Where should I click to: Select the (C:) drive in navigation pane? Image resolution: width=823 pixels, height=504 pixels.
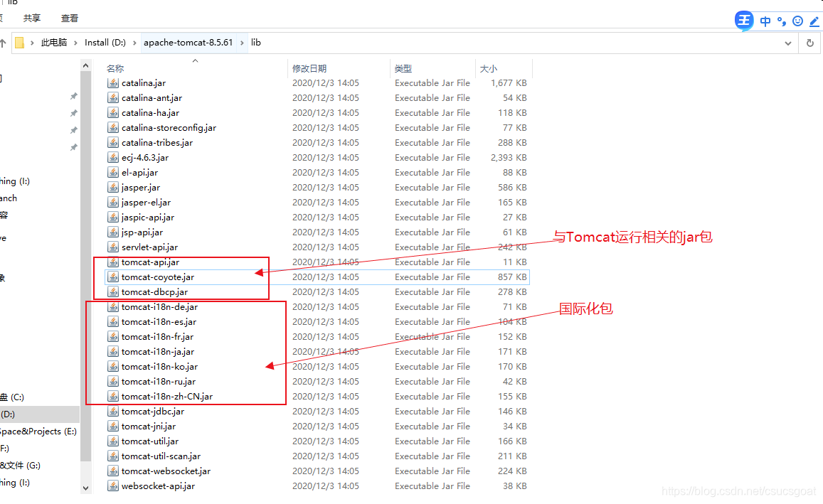[x=13, y=397]
